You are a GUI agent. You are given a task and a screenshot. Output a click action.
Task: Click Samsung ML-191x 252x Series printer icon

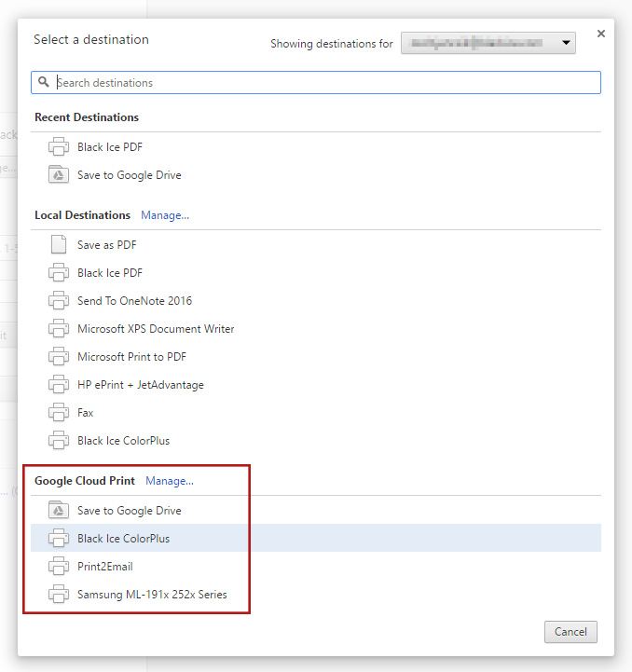pos(59,595)
